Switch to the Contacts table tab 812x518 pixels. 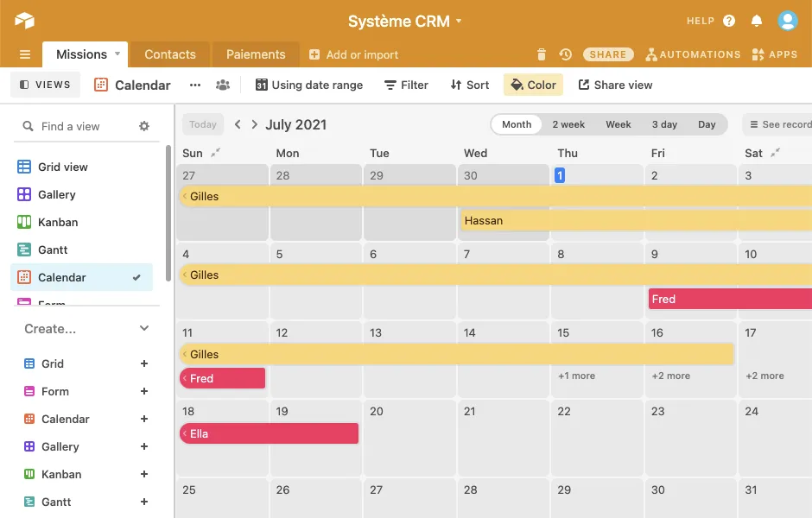170,54
